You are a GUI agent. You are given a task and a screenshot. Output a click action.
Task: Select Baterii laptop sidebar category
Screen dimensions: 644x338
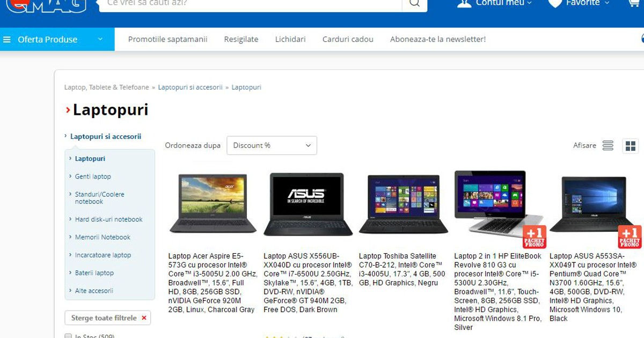[x=94, y=273]
